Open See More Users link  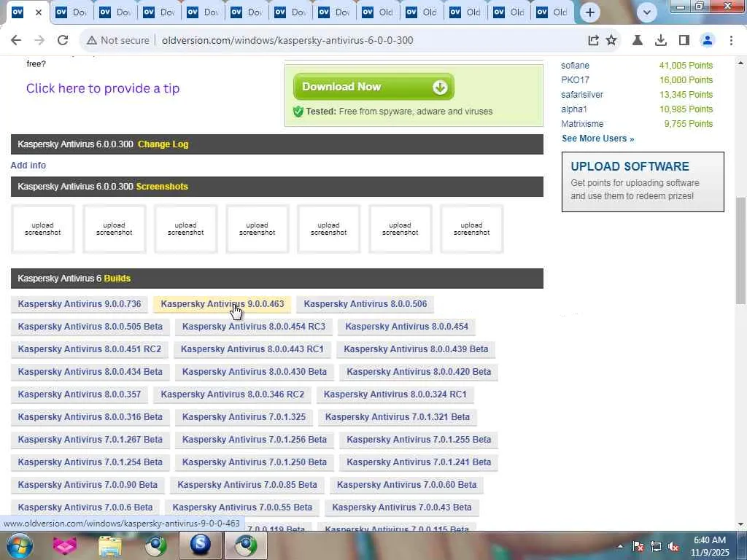[598, 139]
